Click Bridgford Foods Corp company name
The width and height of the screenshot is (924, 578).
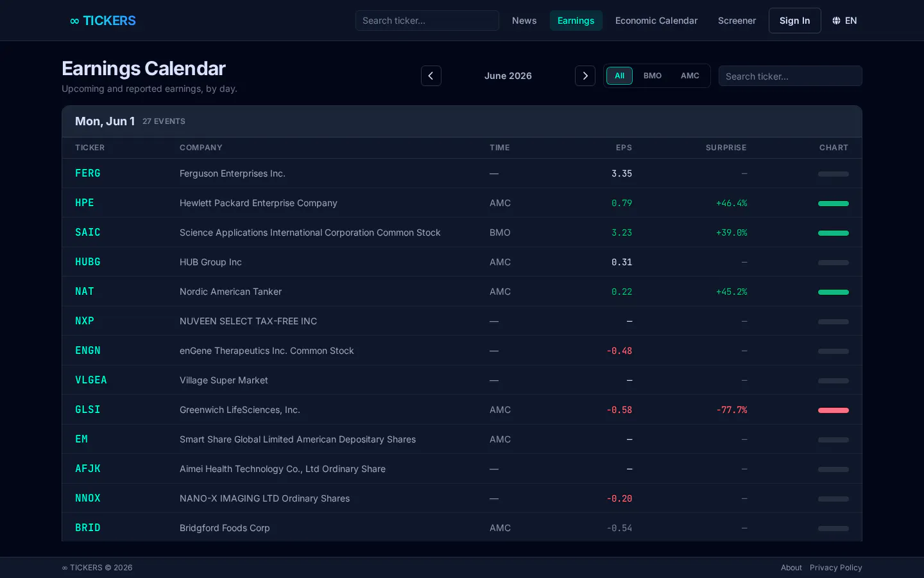[225, 528]
